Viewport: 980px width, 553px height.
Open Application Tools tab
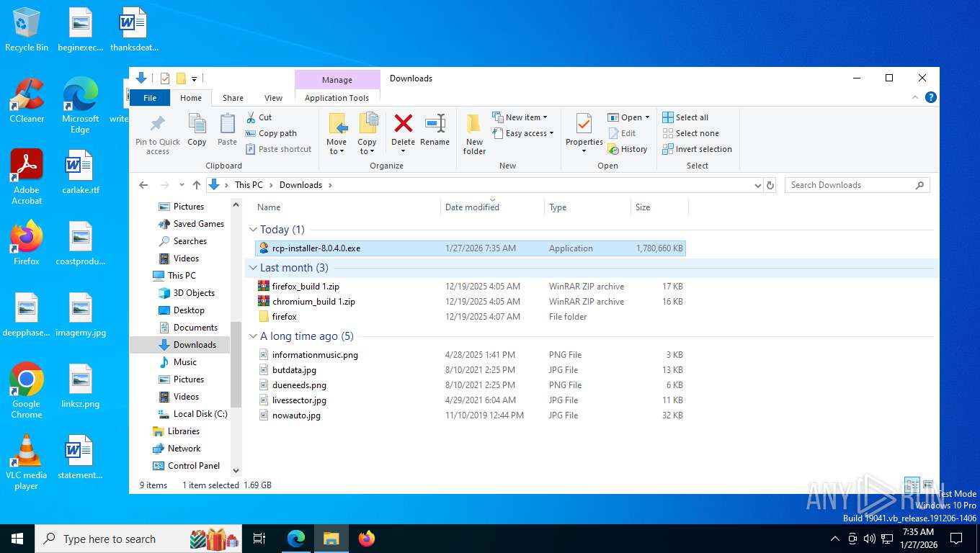click(337, 98)
